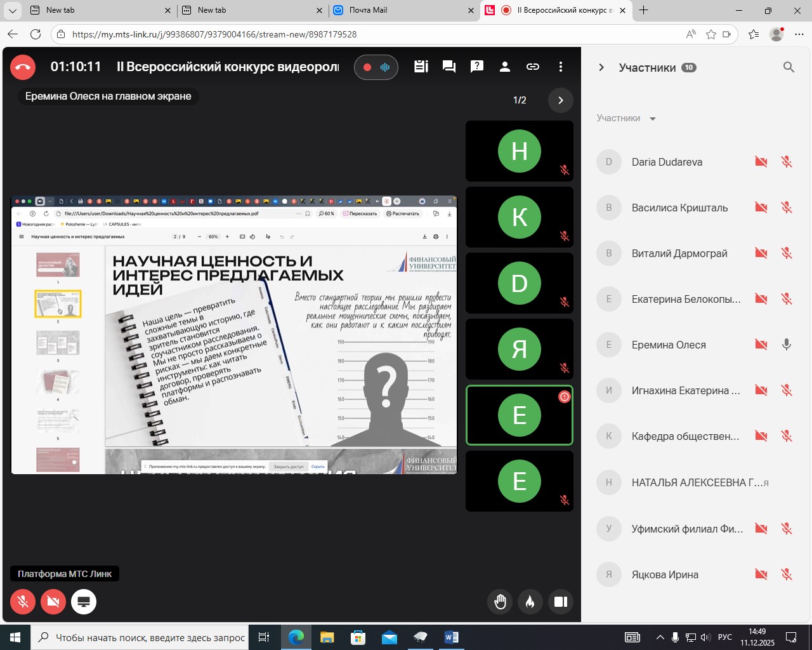
Task: Select Еремина Олеся in the participants list
Action: tap(669, 345)
